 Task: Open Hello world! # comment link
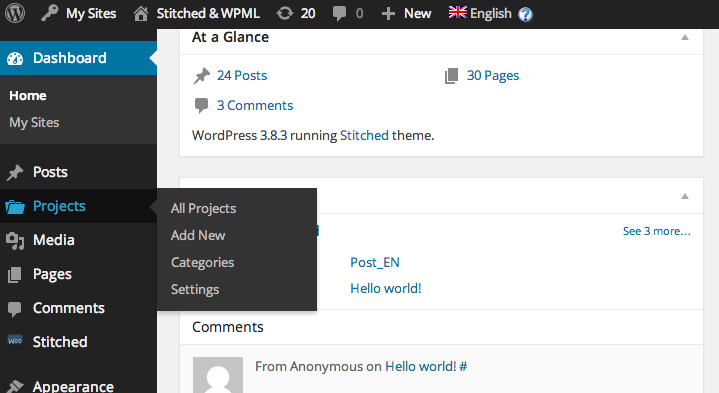(x=426, y=366)
